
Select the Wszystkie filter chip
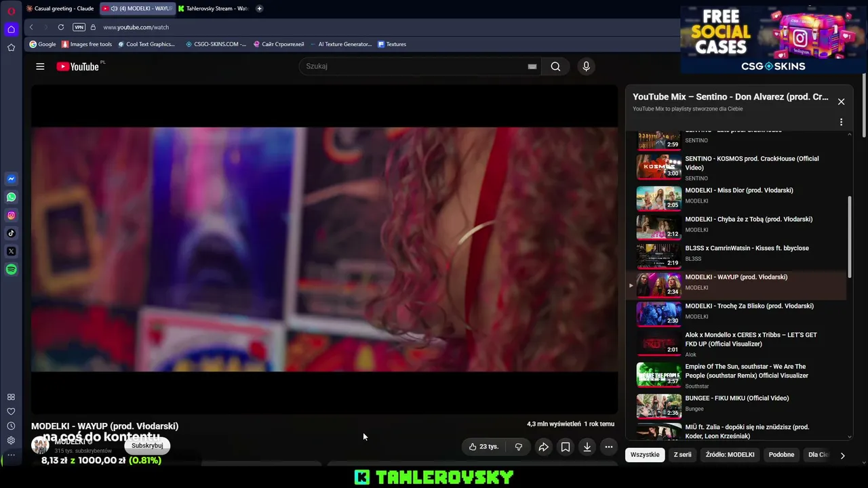[x=645, y=455]
